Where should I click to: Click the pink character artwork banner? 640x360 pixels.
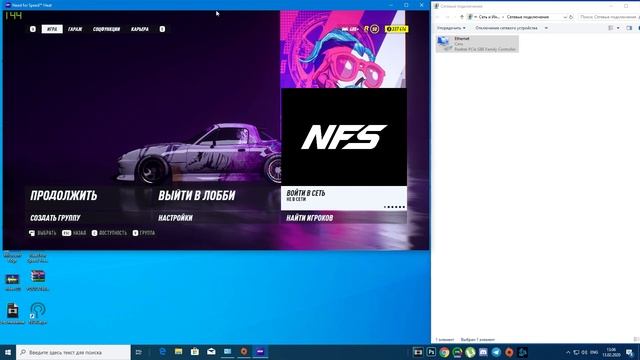[343, 49]
